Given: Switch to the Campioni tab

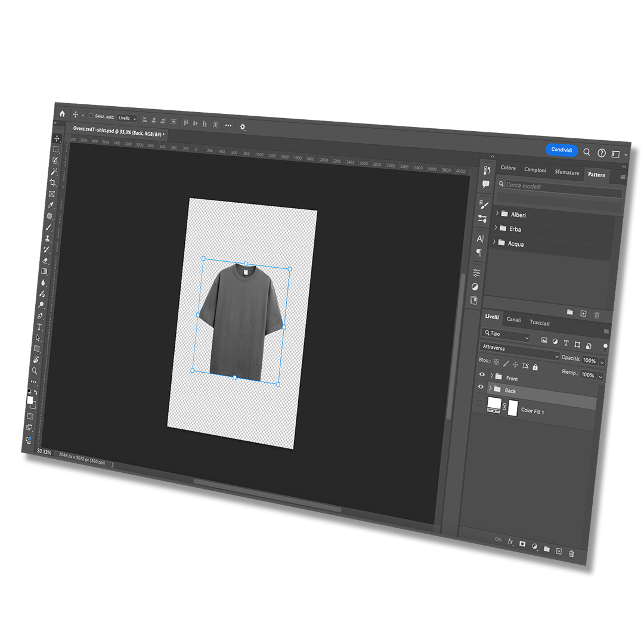Looking at the screenshot, I should (535, 170).
